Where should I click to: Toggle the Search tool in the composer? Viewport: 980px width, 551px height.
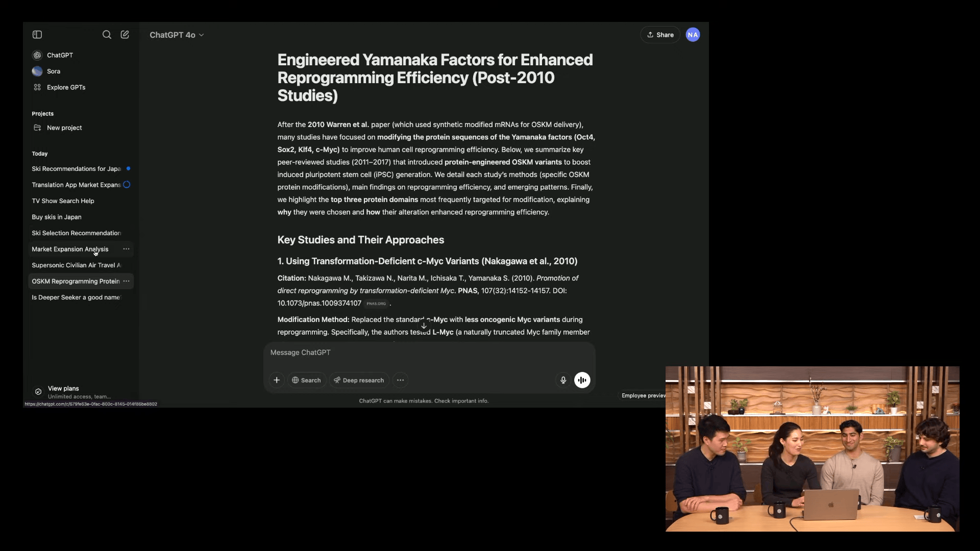click(306, 380)
